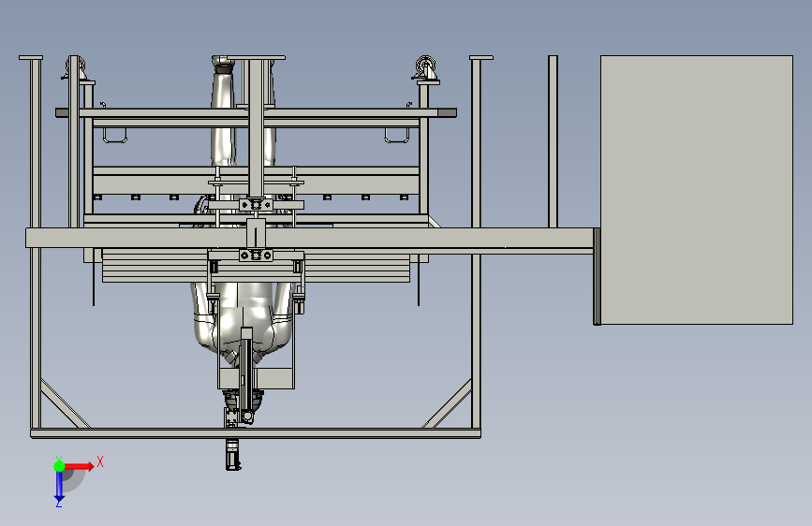Select the motor protruding below the frame
812x526 pixels.
click(233, 455)
